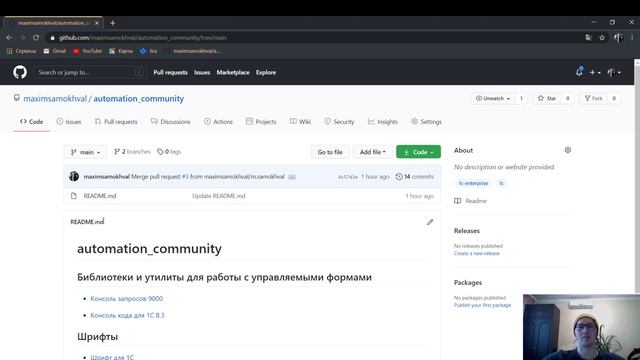Open the GitHub home logo
This screenshot has height=360, width=640.
[x=20, y=72]
